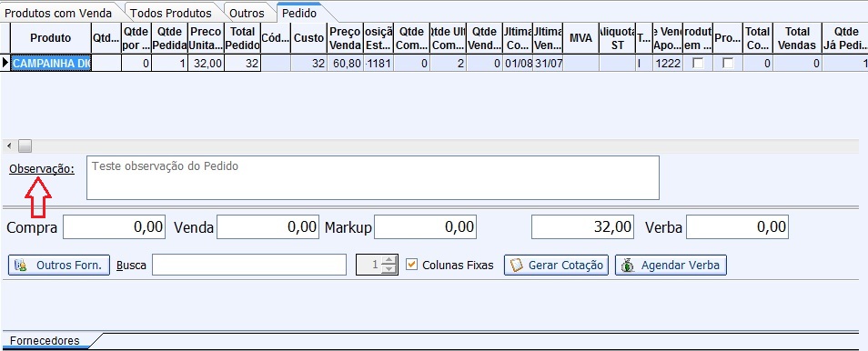Screen dimensions: 868x351
Task: Click the Aliquota ST column header
Action: pos(617,38)
